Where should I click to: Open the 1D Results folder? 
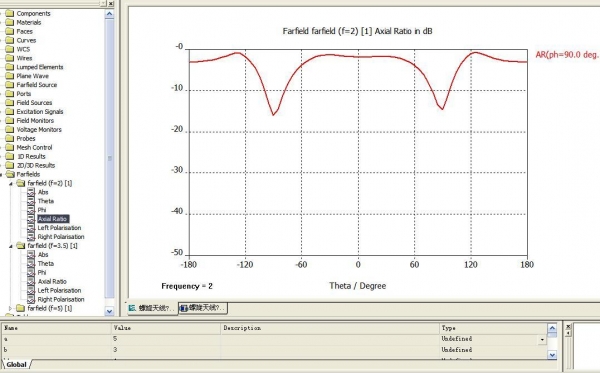pyautogui.click(x=31, y=156)
